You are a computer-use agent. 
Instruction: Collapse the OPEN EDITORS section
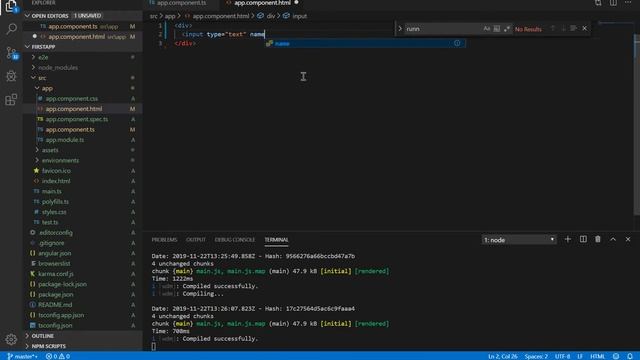[50, 16]
